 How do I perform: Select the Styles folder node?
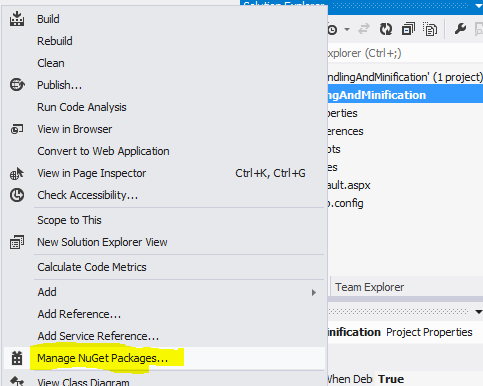click(x=333, y=167)
